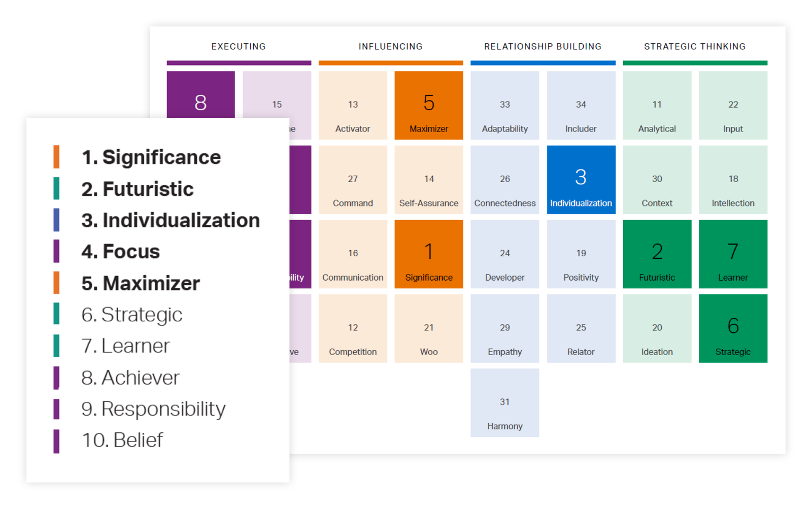Click '10. Belief' in the ranked list
This screenshot has height=508, width=812.
click(122, 441)
